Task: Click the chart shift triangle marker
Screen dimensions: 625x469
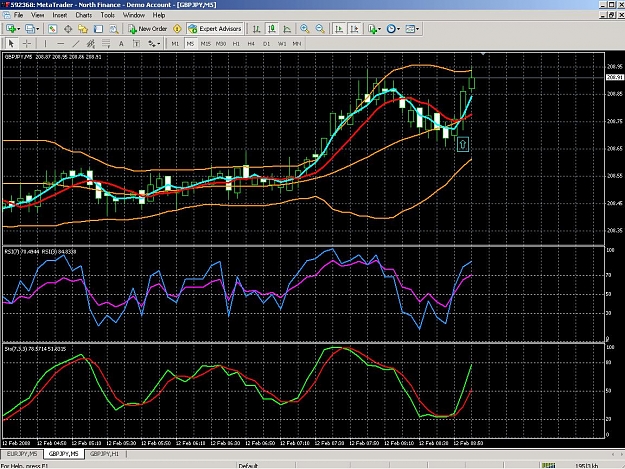Action: [x=483, y=53]
